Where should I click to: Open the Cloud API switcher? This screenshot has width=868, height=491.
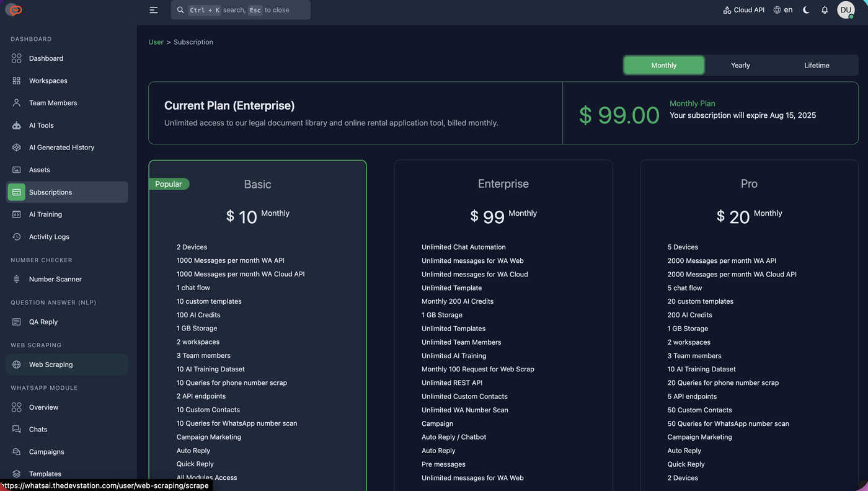(743, 10)
